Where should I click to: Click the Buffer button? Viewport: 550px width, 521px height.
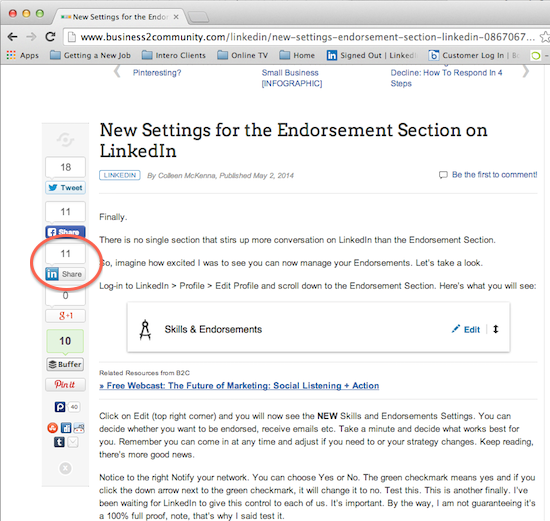(x=65, y=364)
